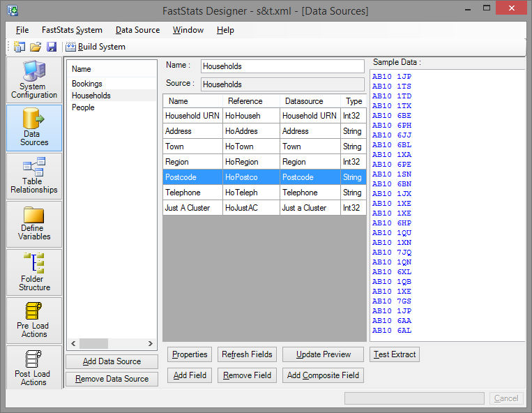Image resolution: width=532 pixels, height=413 pixels.
Task: Select Bookings in the data source list
Action: click(x=87, y=84)
